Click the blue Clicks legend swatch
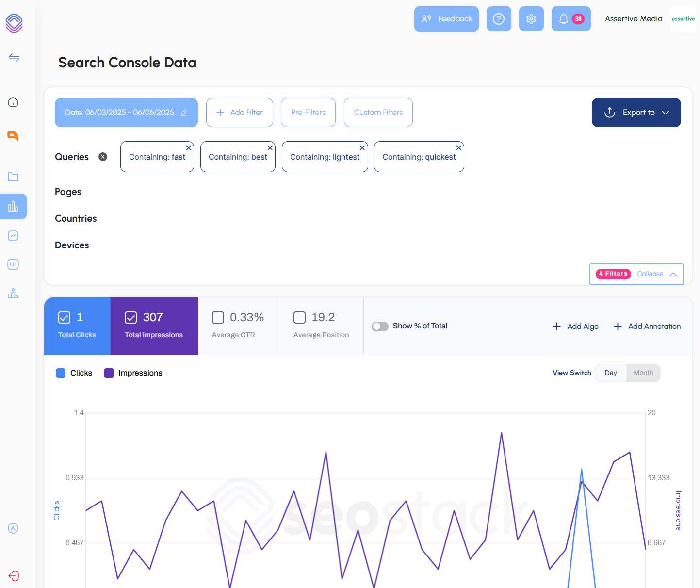The image size is (700, 588). (60, 373)
